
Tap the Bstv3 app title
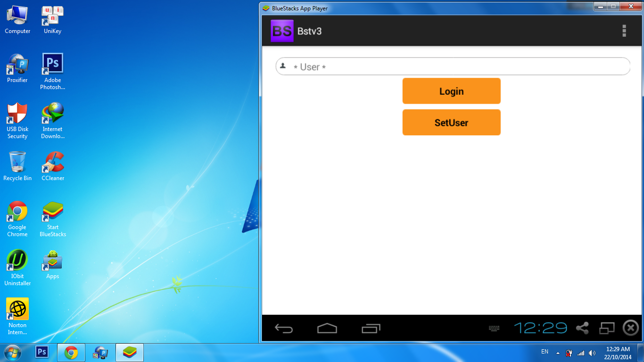coord(310,31)
